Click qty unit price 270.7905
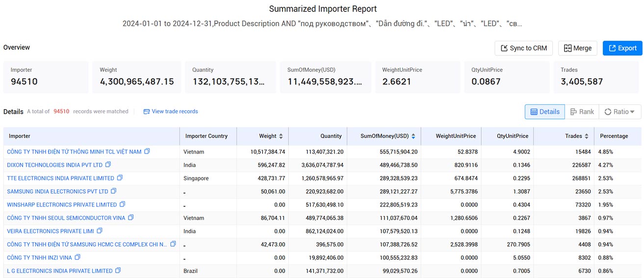644x278 pixels. (517, 245)
